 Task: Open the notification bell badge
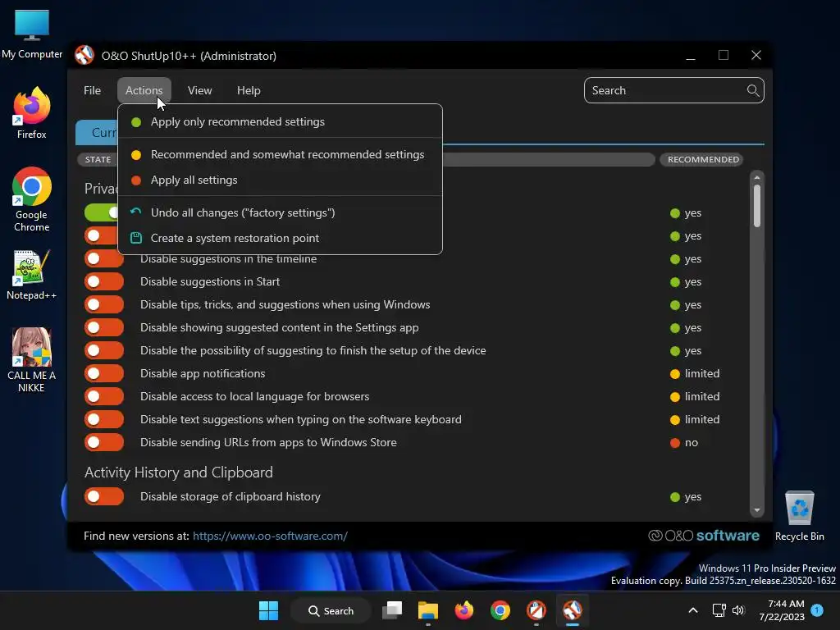[x=817, y=609]
